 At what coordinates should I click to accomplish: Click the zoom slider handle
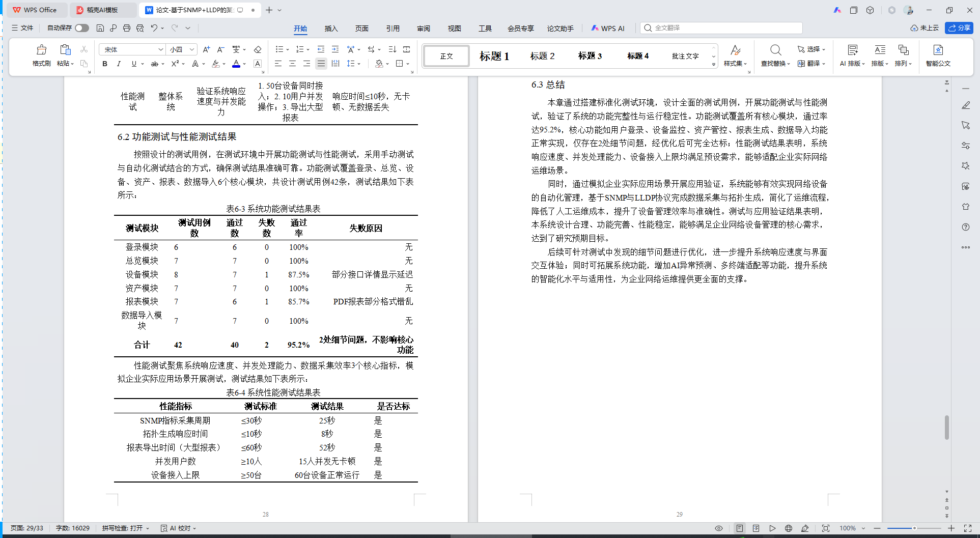pyautogui.click(x=914, y=528)
